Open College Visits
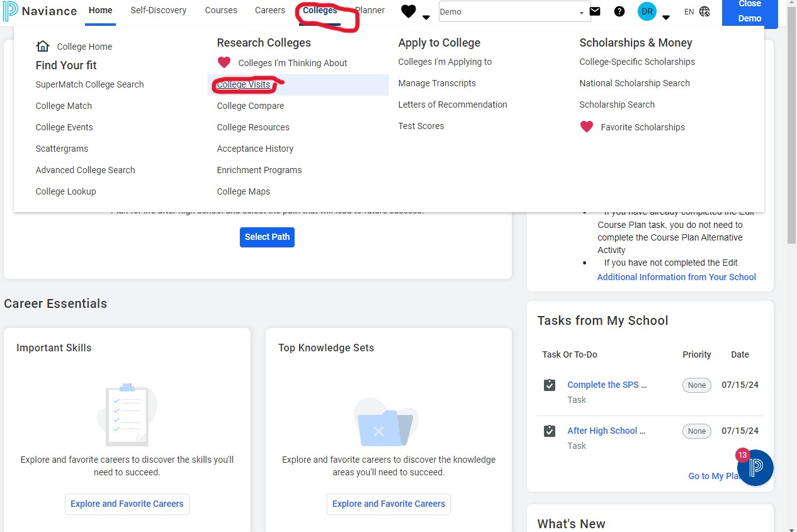797x532 pixels. (x=244, y=84)
